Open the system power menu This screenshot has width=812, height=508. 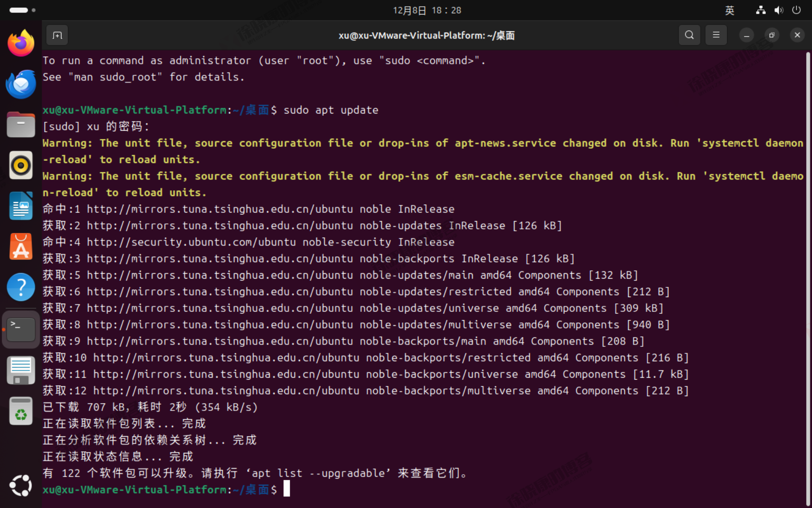[797, 10]
